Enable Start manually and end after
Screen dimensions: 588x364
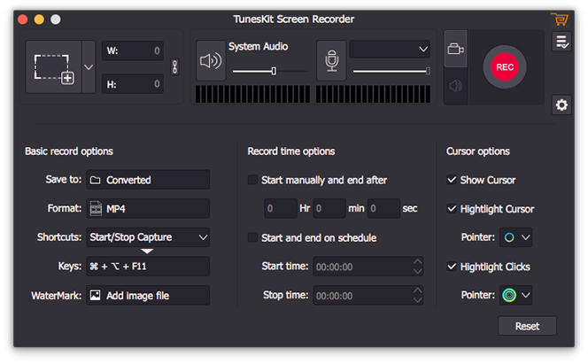(252, 180)
